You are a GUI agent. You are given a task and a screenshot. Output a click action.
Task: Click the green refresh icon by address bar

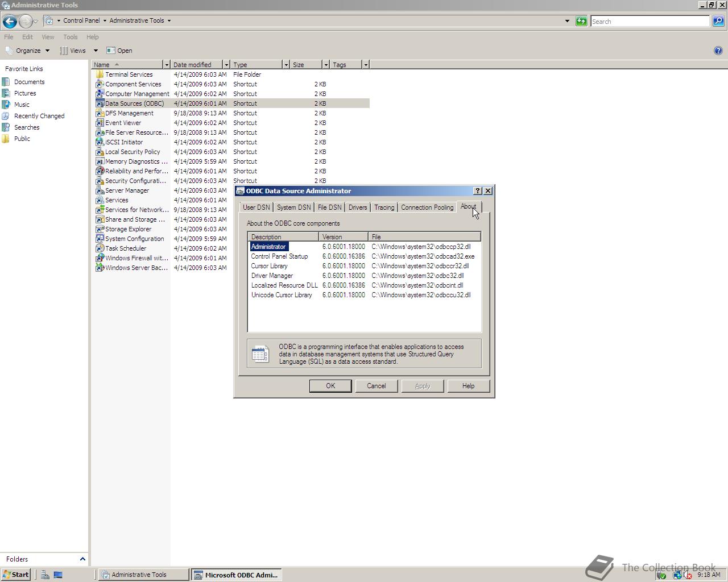(x=581, y=21)
